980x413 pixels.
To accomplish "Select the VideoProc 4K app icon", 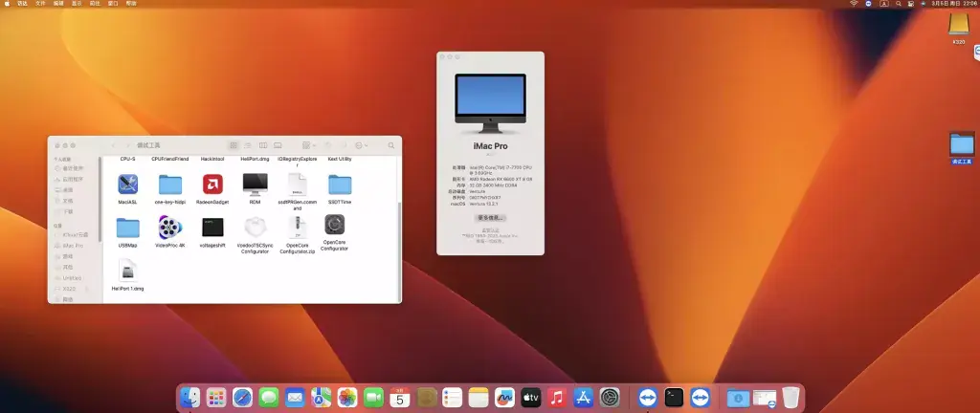I will tap(170, 228).
